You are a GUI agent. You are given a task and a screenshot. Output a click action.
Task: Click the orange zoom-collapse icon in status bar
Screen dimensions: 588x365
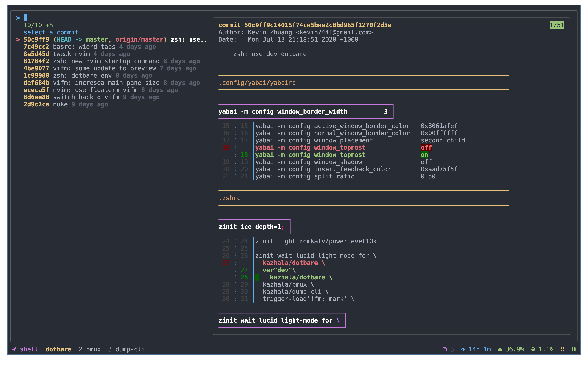coord(562,349)
